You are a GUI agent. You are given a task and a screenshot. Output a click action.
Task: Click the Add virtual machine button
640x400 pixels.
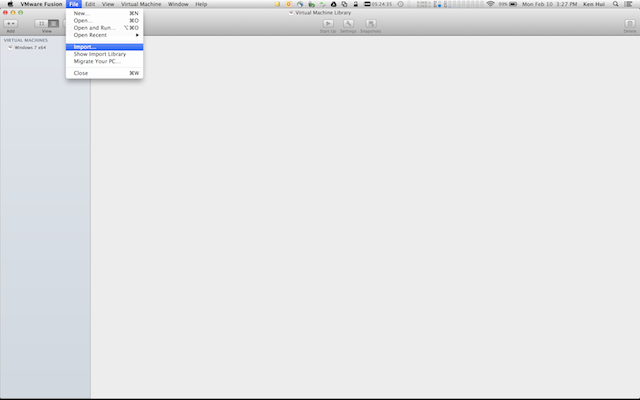[11, 24]
